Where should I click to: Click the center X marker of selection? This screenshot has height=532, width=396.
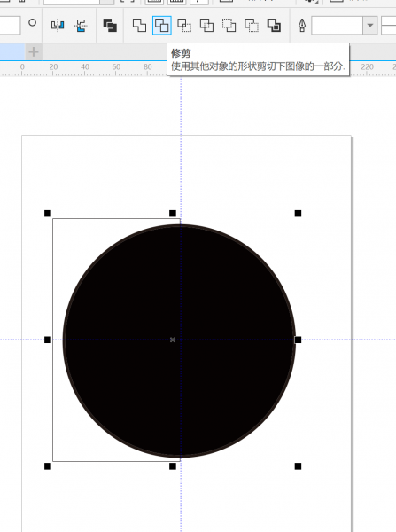173,340
